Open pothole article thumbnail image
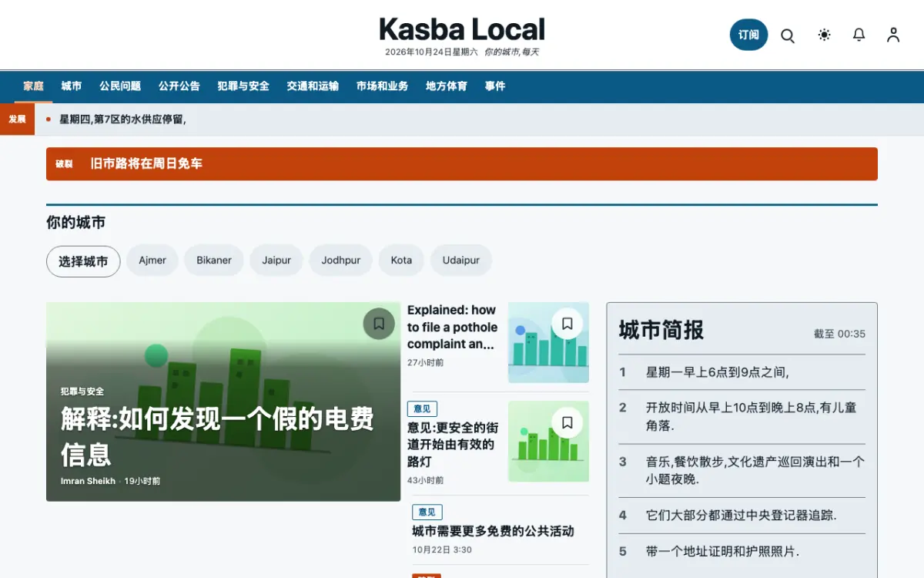 [x=548, y=342]
